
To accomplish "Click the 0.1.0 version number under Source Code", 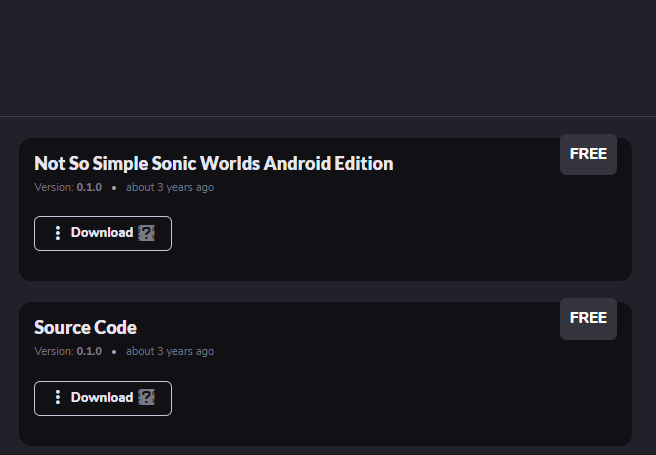I will tap(89, 352).
